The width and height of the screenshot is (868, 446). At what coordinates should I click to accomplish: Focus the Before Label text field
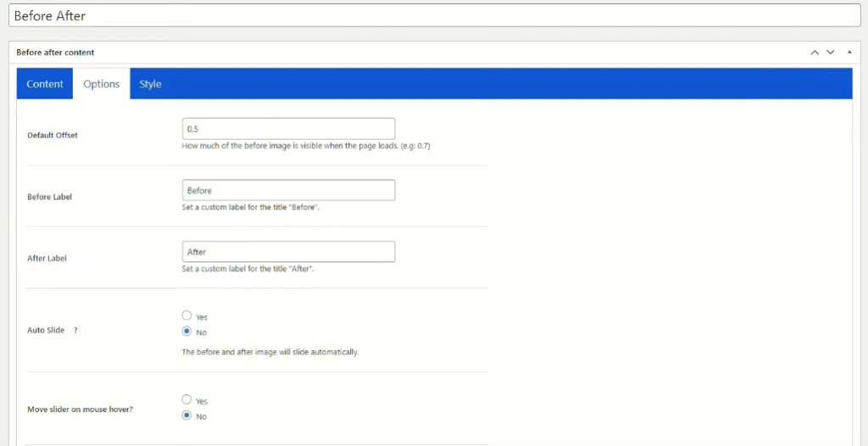[x=288, y=190]
